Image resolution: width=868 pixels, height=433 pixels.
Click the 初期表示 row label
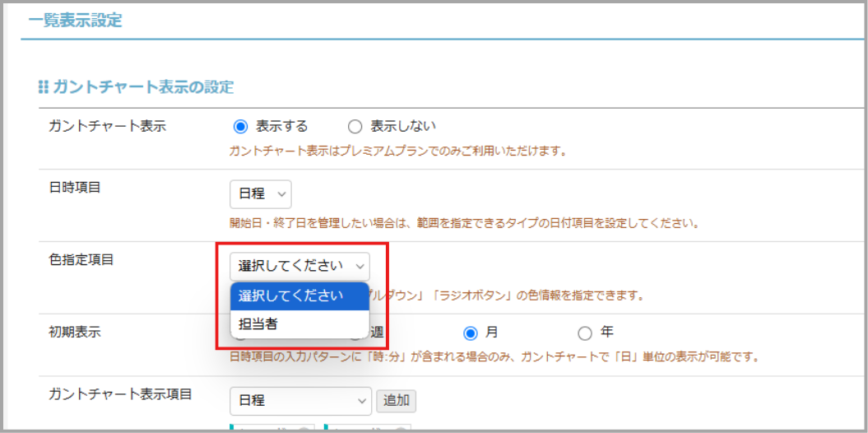(74, 332)
